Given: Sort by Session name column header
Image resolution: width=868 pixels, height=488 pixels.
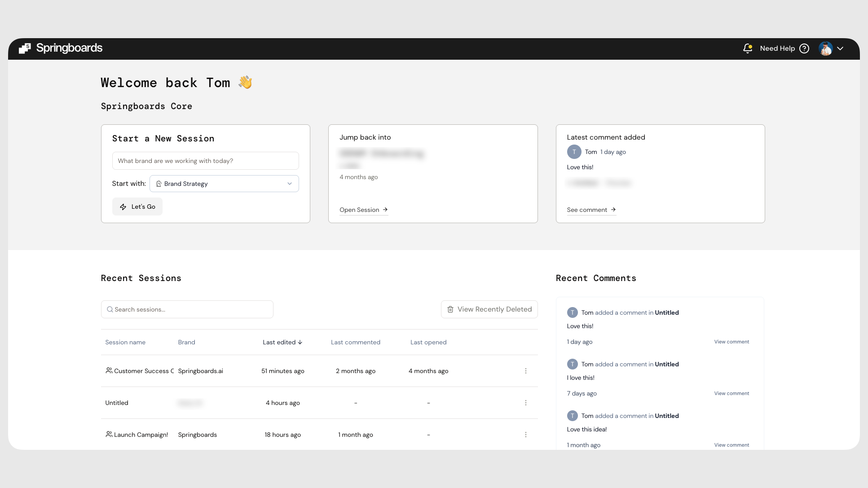Looking at the screenshot, I should coord(125,342).
